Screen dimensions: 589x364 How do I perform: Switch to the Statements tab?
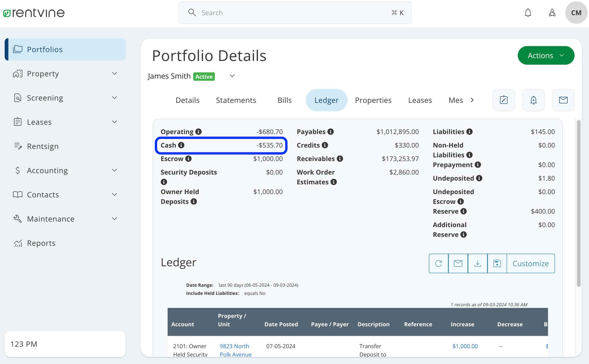click(x=236, y=100)
